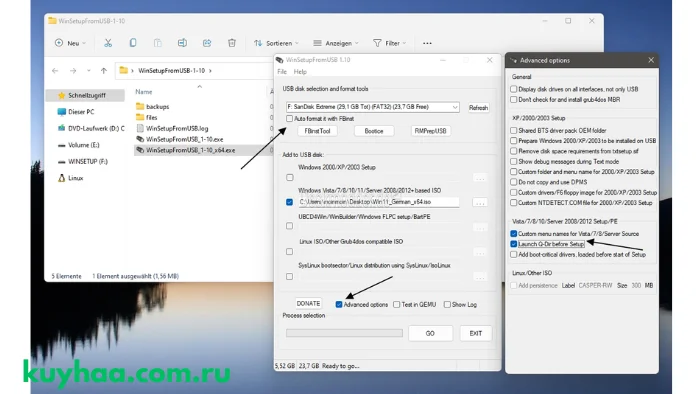
Task: Enable Show debug messages during Text mode
Action: point(513,162)
